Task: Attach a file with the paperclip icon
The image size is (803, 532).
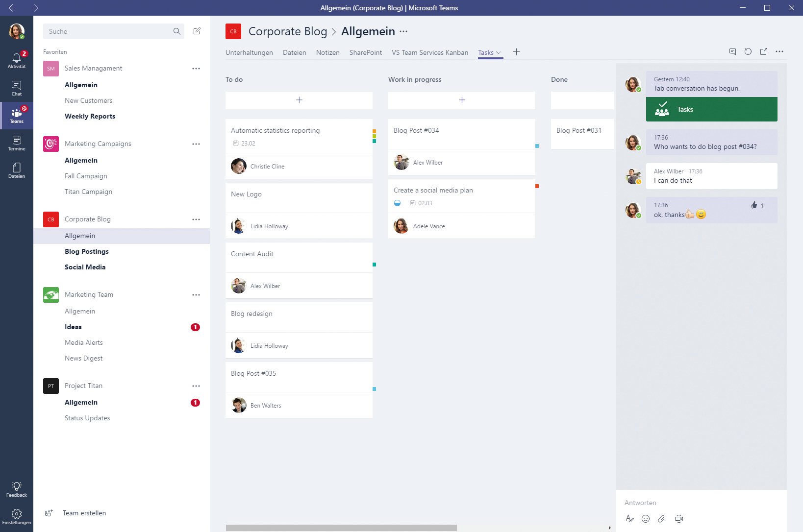Action: point(661,519)
